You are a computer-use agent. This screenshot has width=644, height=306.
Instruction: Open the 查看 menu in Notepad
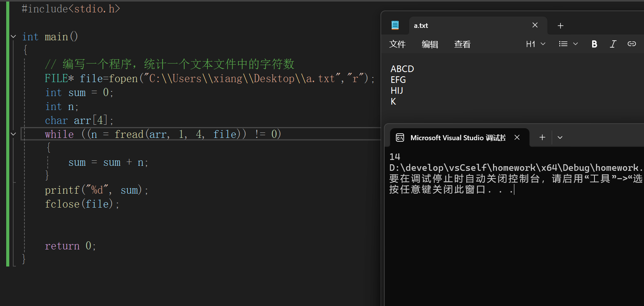pos(462,44)
